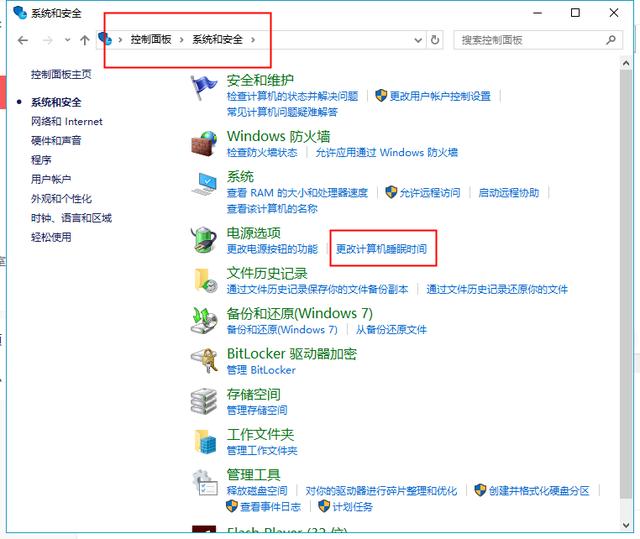Open the 安全和维护 heading
This screenshot has width=640, height=539.
click(x=260, y=80)
